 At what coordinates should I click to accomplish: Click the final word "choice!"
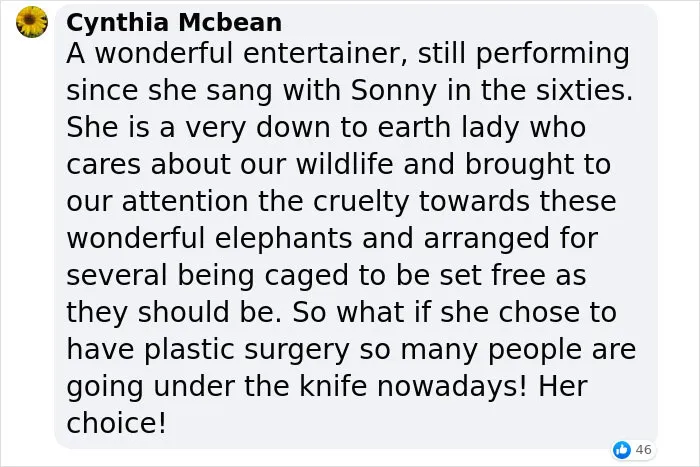117,423
